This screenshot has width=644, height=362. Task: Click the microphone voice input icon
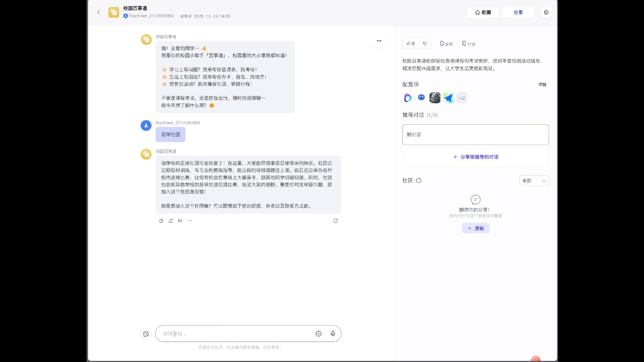pos(333,334)
